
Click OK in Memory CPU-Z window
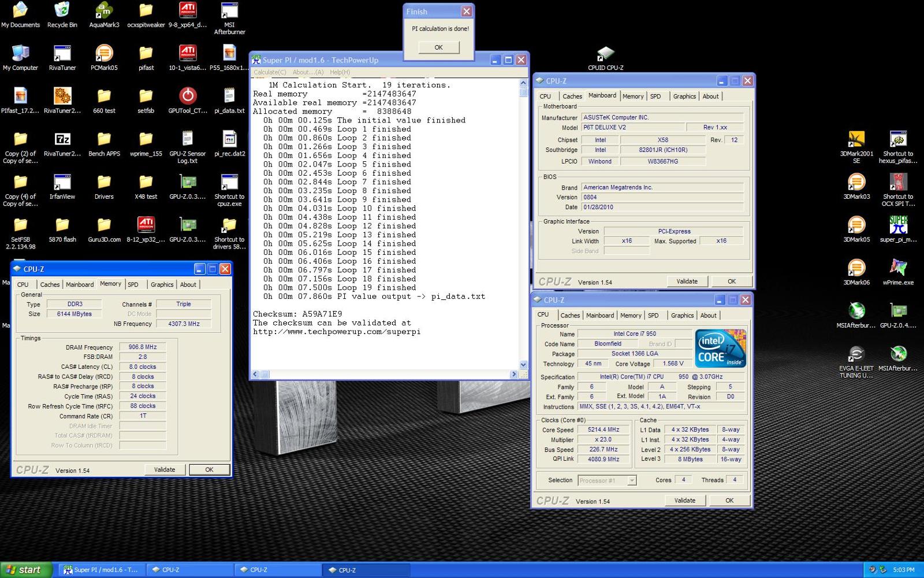(209, 469)
